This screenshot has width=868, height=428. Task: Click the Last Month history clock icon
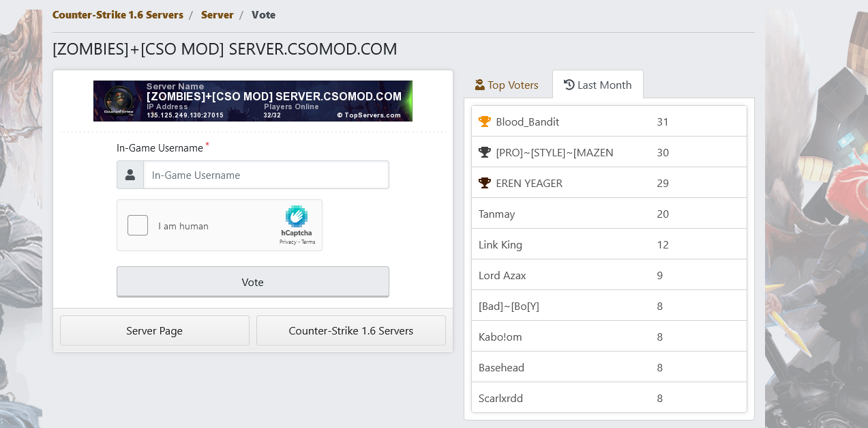[x=569, y=85]
